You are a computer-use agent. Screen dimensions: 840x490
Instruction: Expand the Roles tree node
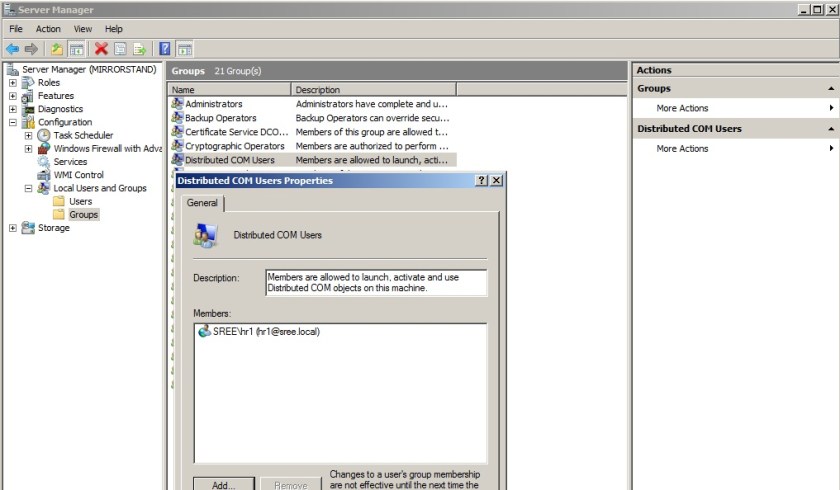pyautogui.click(x=13, y=83)
